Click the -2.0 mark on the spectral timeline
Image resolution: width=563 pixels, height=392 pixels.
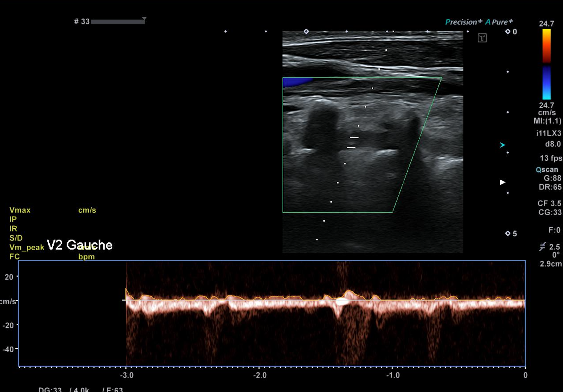260,375
